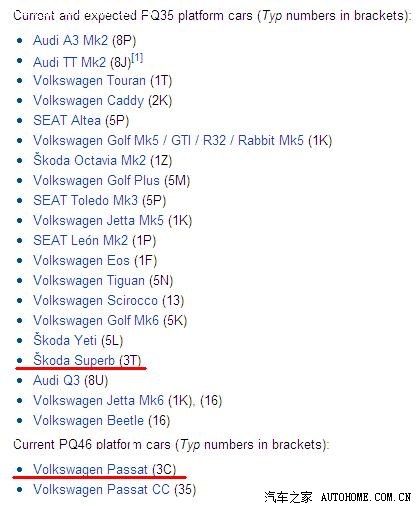Open the Volkswagen Caddy link
Screen dimensions: 418x506
pyautogui.click(x=88, y=101)
